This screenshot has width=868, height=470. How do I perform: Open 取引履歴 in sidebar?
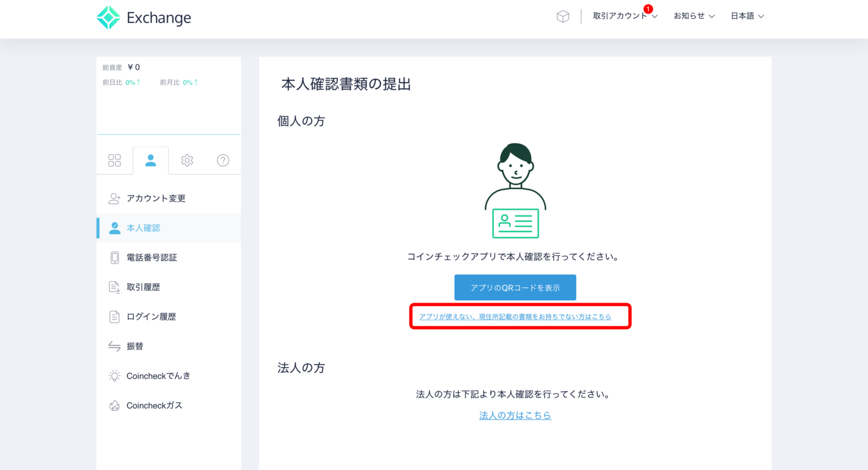point(143,287)
